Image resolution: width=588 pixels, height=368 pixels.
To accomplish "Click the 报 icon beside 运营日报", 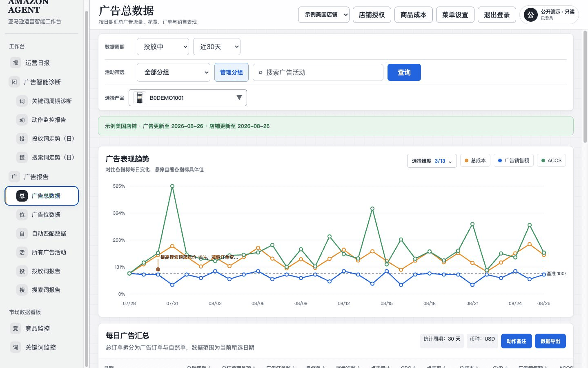I will pos(16,63).
